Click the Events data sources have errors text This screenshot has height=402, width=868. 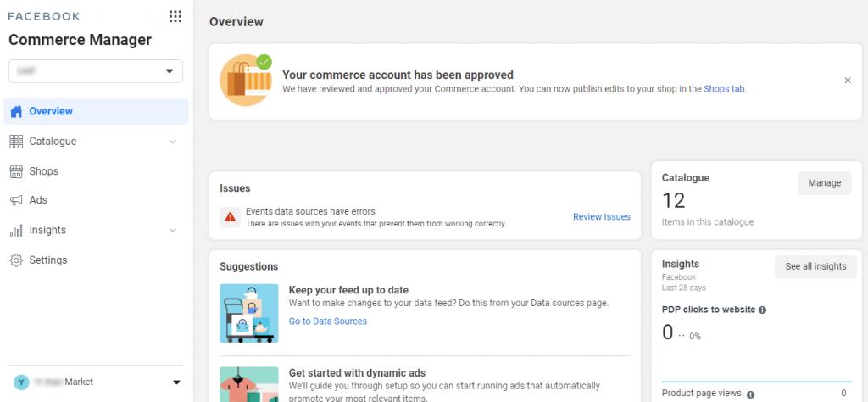tap(310, 211)
